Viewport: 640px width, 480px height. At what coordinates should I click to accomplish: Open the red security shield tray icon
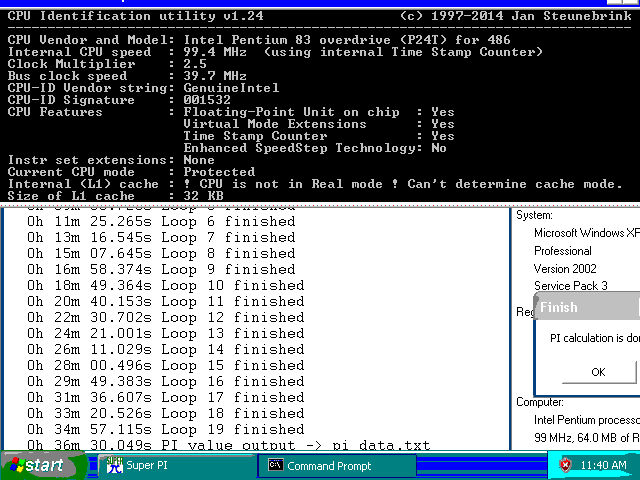point(565,465)
